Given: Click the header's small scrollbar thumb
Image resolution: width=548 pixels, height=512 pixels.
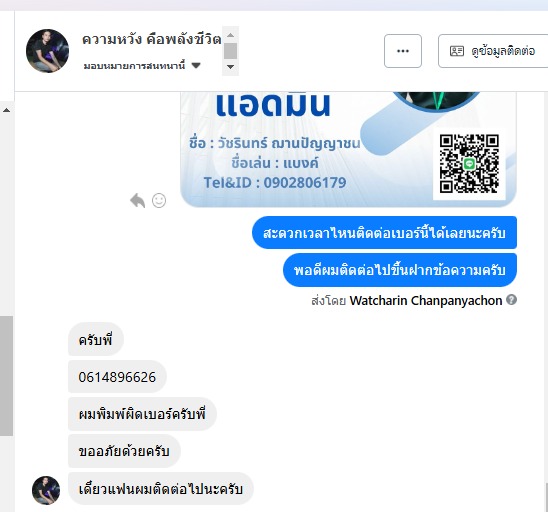Looking at the screenshot, I should tap(230, 51).
